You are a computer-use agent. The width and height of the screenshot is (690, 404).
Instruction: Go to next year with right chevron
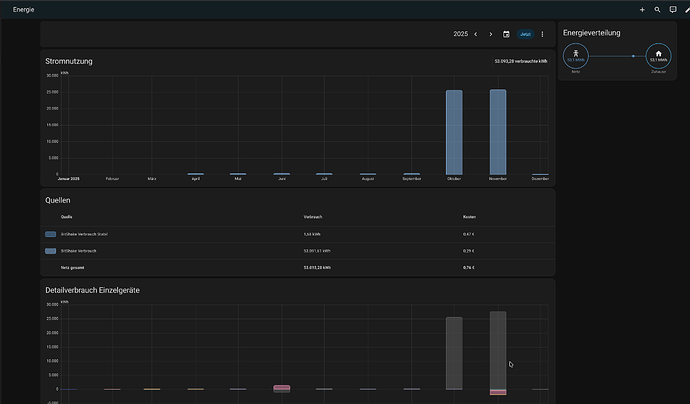click(490, 34)
